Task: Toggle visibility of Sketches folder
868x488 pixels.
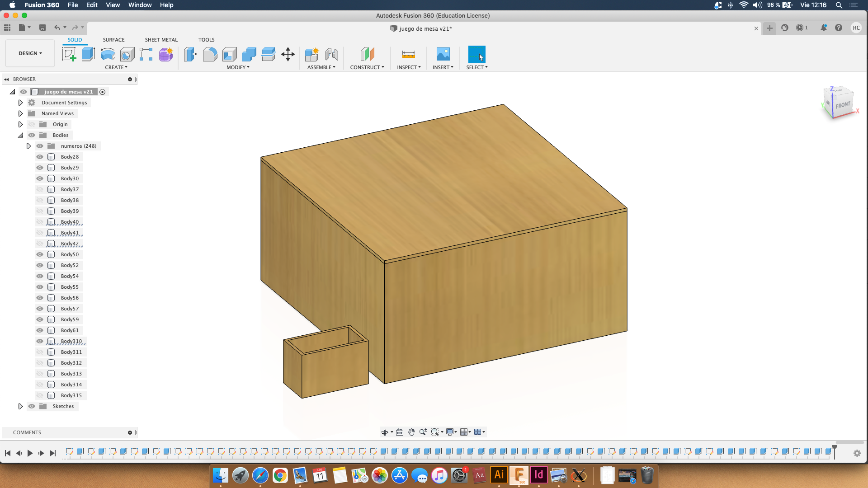Action: pos(32,406)
